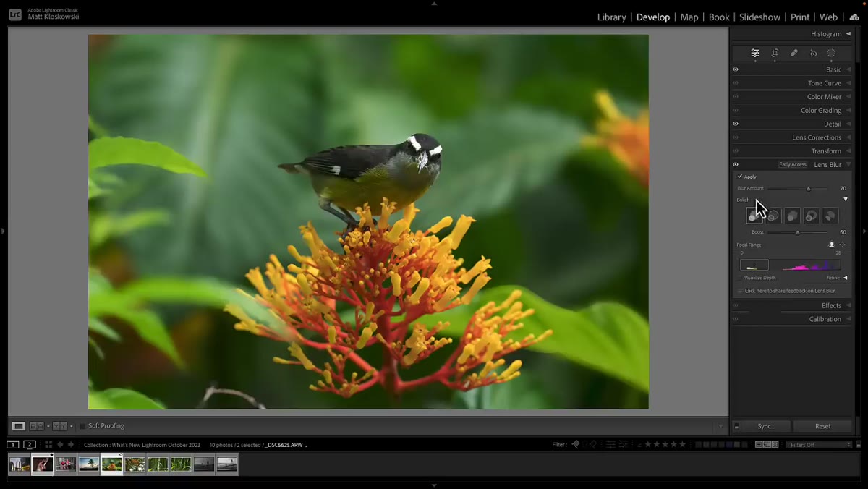Image resolution: width=868 pixels, height=489 pixels.
Task: Expand the Histogram panel
Action: point(848,34)
